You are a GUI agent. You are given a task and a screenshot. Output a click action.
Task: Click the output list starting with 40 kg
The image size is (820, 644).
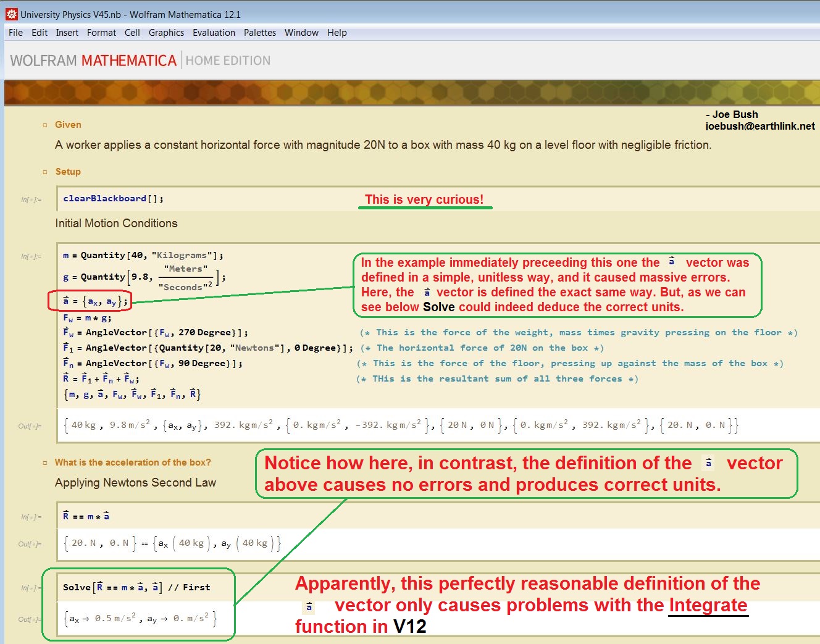pyautogui.click(x=401, y=425)
